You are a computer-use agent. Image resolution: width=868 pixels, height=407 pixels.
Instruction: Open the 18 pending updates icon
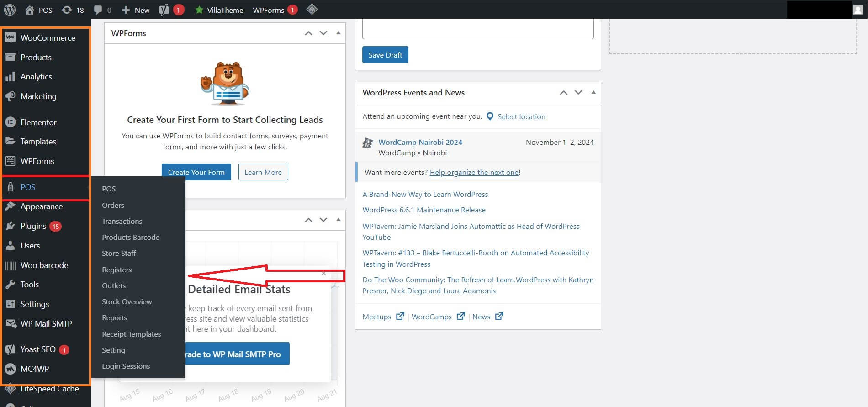pyautogui.click(x=73, y=10)
